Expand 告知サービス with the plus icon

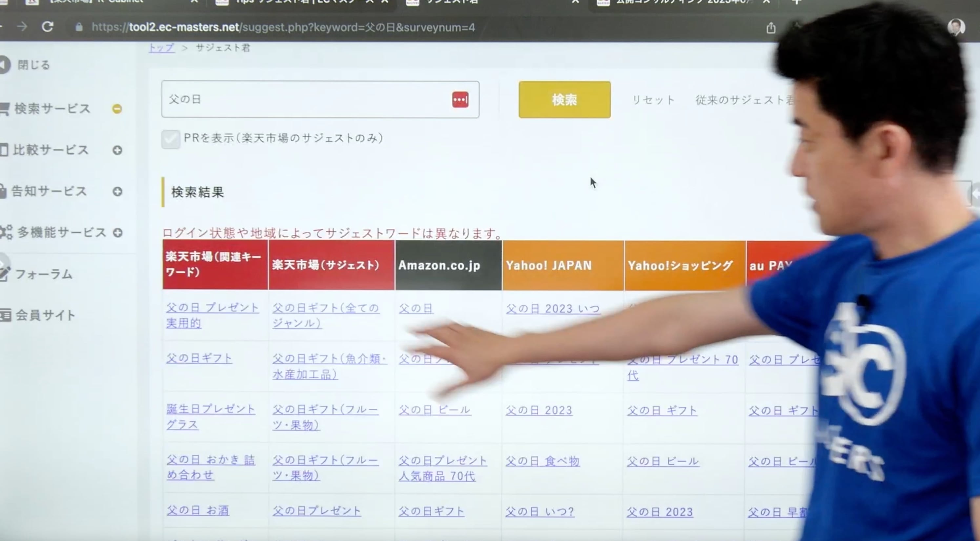(x=117, y=191)
